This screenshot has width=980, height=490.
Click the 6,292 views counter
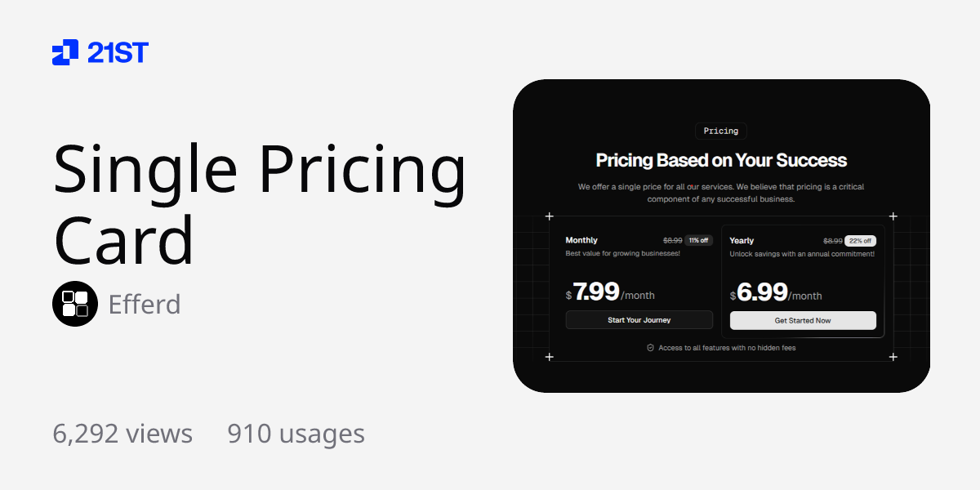tap(122, 434)
